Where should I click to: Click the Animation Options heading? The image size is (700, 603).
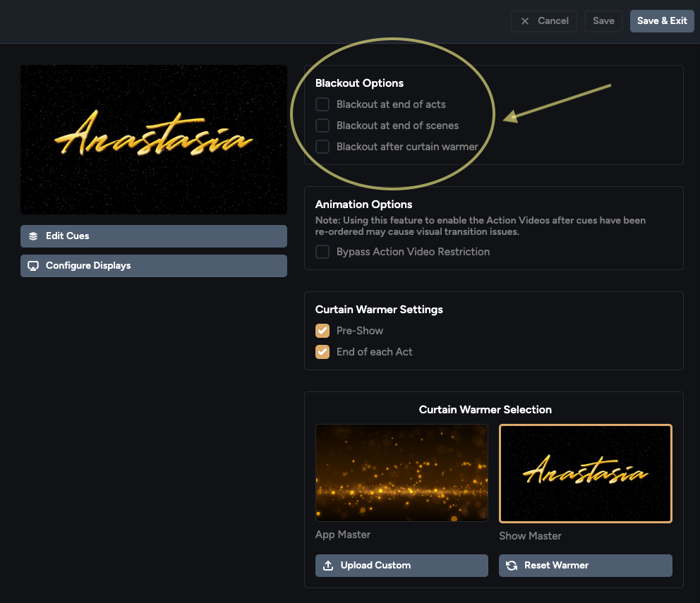pyautogui.click(x=364, y=205)
